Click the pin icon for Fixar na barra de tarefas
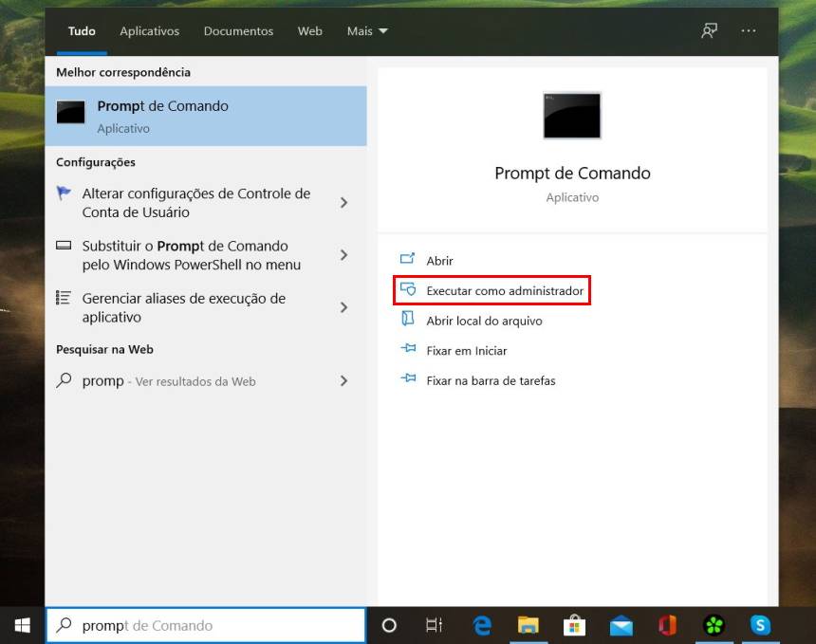 pos(408,378)
